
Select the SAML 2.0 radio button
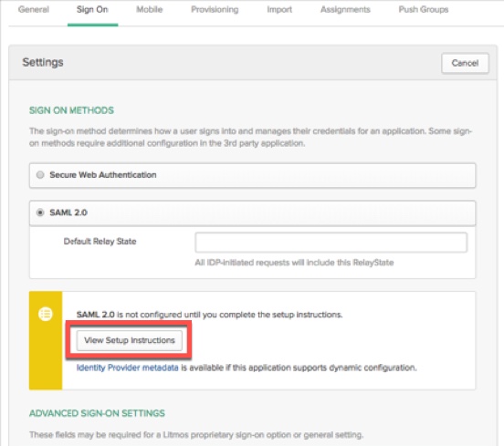(x=40, y=213)
